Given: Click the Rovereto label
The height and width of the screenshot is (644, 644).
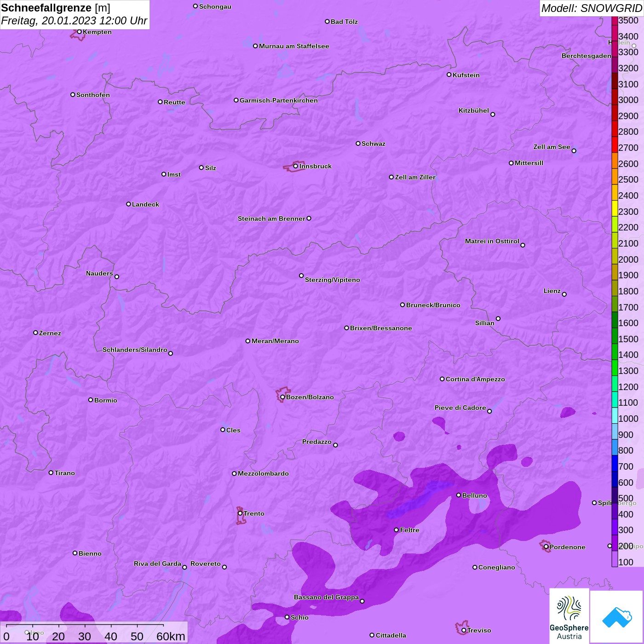Looking at the screenshot, I should pyautogui.click(x=206, y=563).
